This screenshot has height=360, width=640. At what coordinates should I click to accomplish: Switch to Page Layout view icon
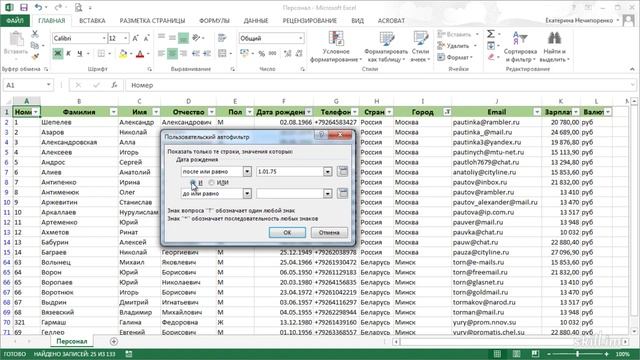tap(516, 354)
